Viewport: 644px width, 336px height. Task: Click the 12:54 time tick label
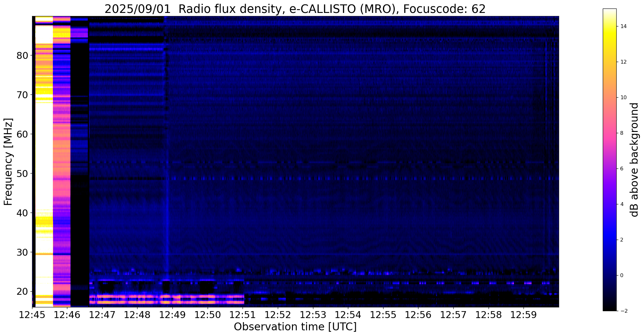348,315
